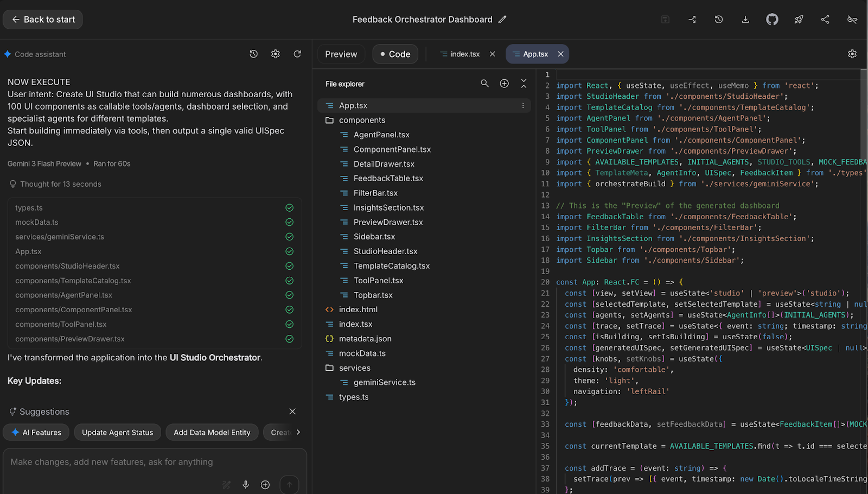
Task: Download the project files
Action: [745, 19]
